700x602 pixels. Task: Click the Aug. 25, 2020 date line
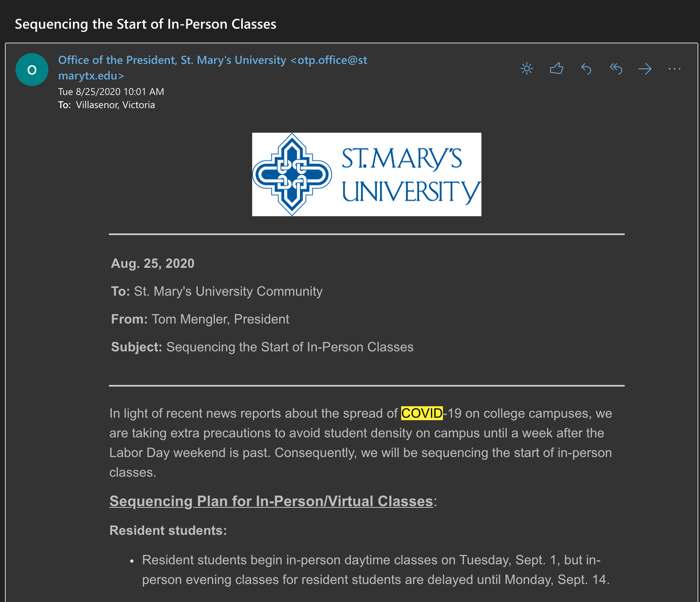point(153,263)
